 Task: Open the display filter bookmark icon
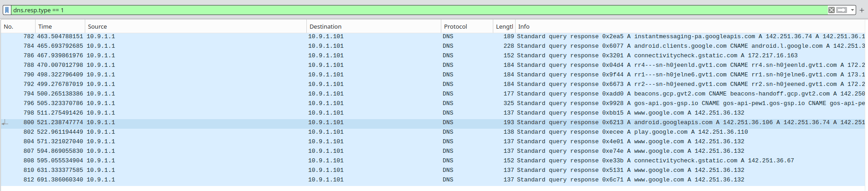tap(7, 10)
